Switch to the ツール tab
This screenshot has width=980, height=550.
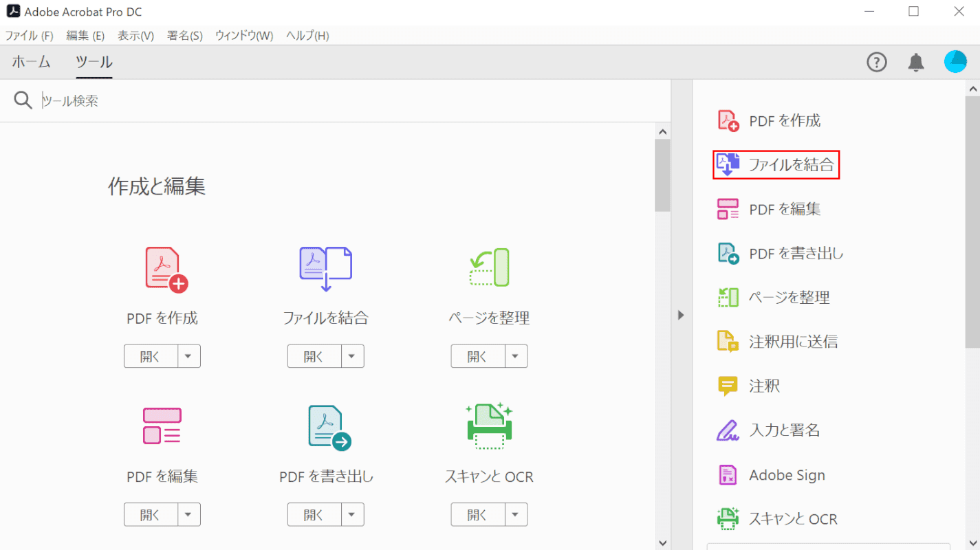click(x=94, y=62)
